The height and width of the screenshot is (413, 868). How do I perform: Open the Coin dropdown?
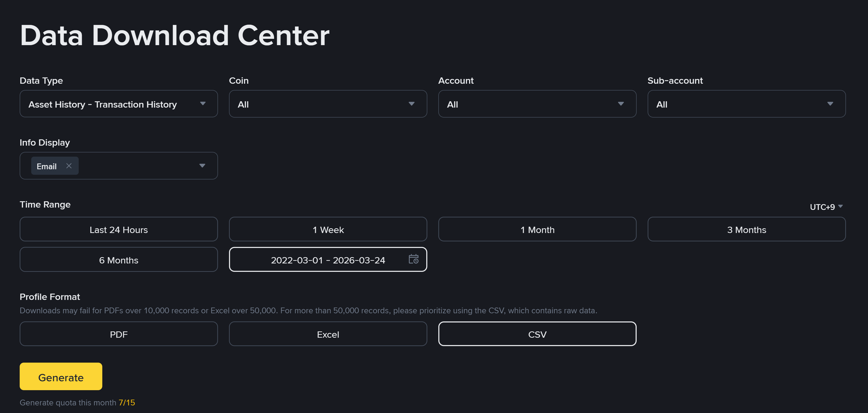(x=328, y=104)
